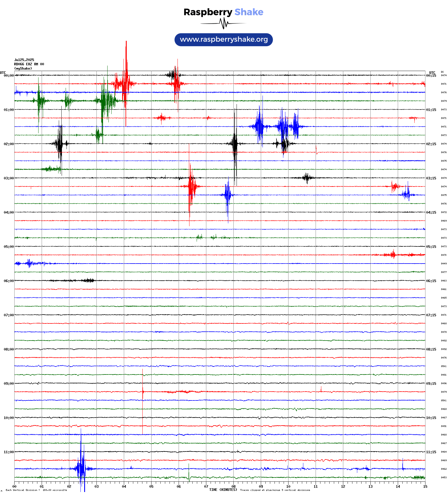
Task: Click the 09:15 time label on right axis
Action: pyautogui.click(x=431, y=384)
